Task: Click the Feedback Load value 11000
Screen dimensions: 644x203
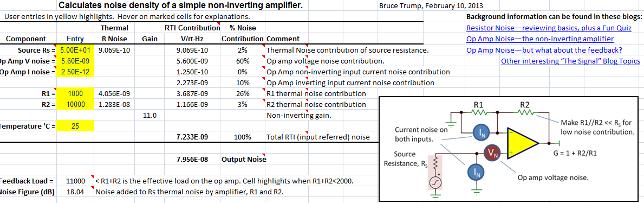Action: click(x=76, y=181)
